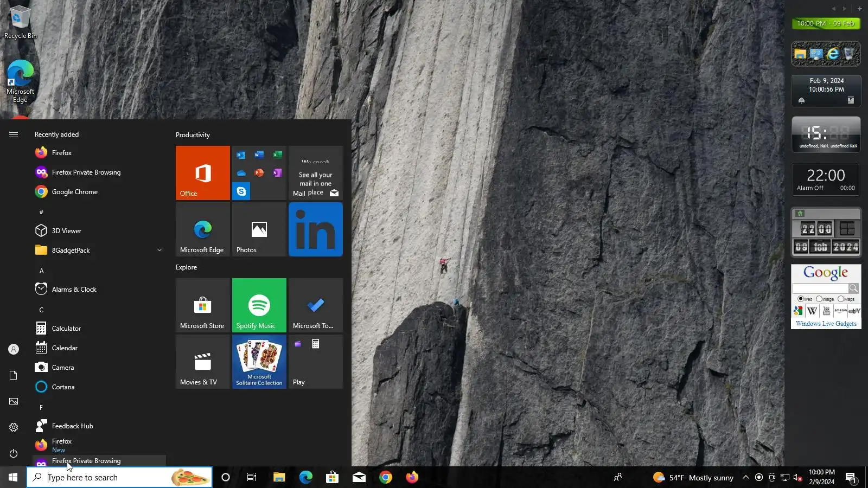Open Task View on the taskbar

coord(252,477)
